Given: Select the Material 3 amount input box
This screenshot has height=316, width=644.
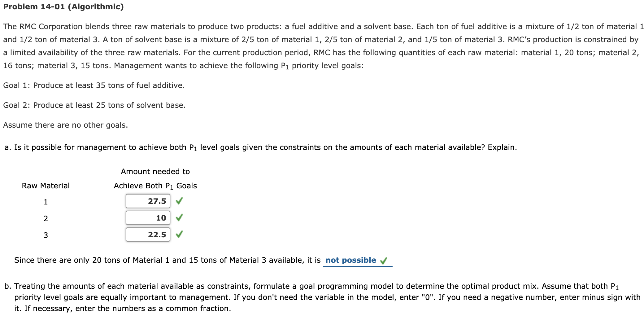Looking at the screenshot, I should point(148,234).
